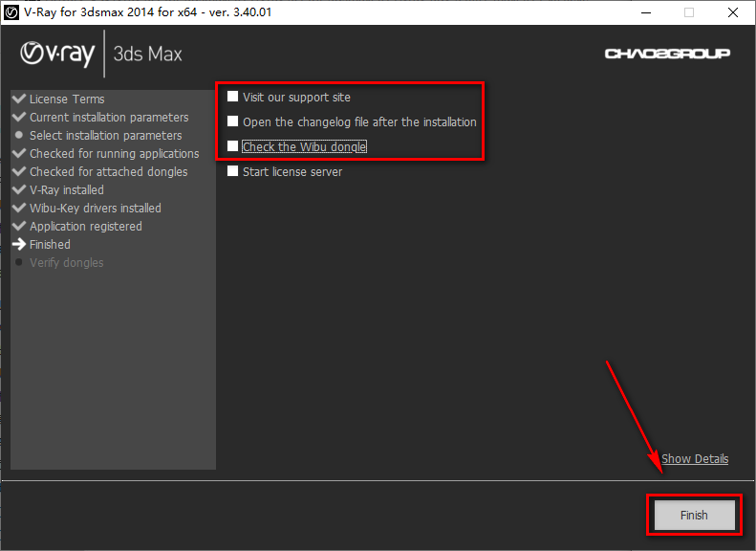This screenshot has width=756, height=551.
Task: Click the Checked for attached dongles step
Action: 108,171
